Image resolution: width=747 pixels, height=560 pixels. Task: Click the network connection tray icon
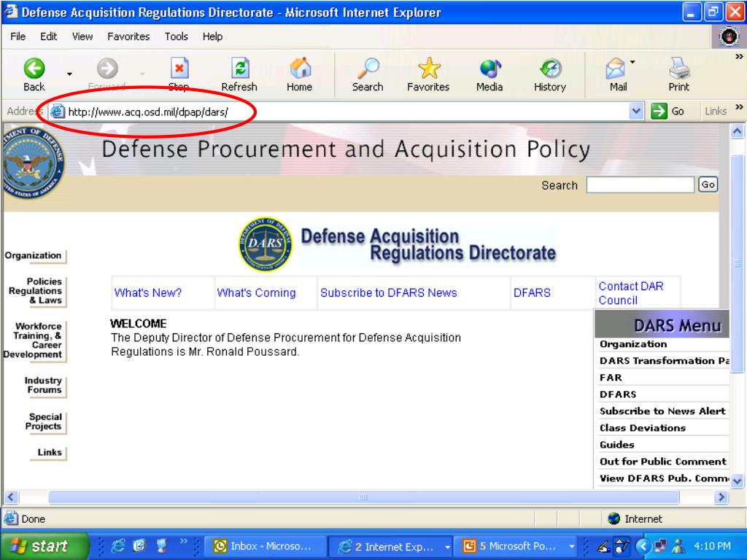[661, 546]
